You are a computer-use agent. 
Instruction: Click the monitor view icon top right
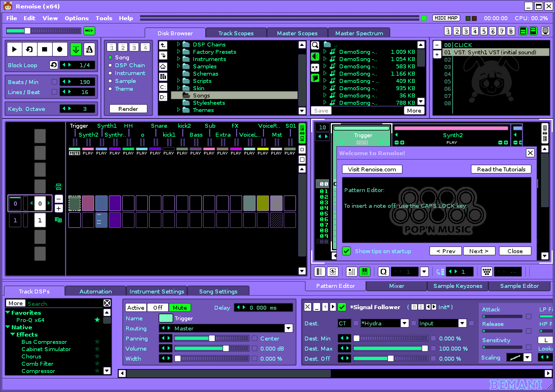(545, 31)
